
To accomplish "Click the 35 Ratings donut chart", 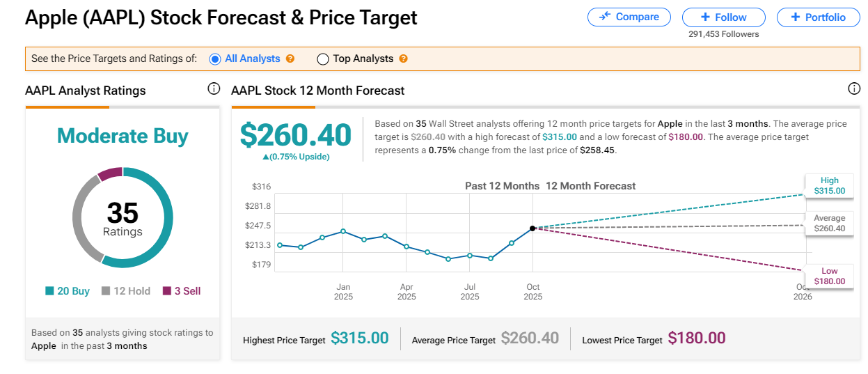I will tap(123, 217).
